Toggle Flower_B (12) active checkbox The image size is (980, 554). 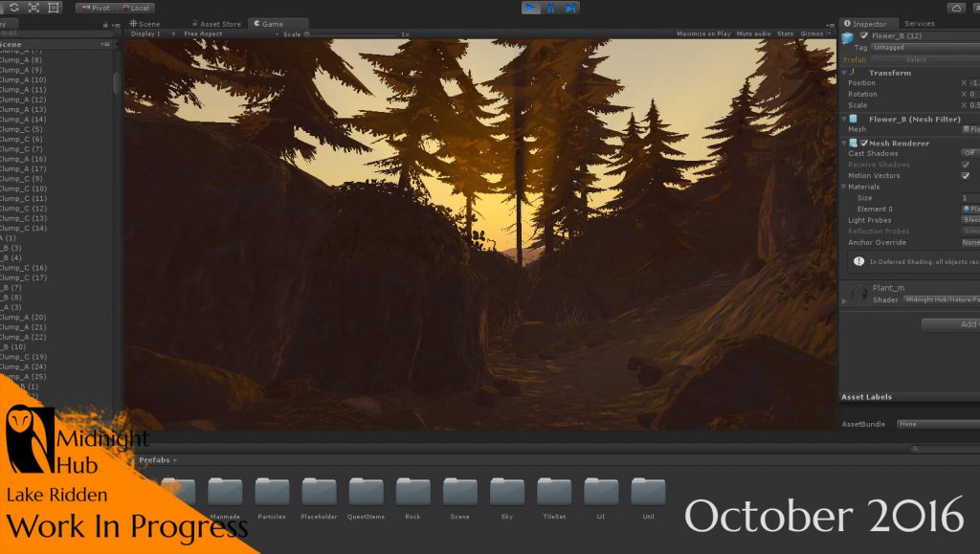click(864, 35)
